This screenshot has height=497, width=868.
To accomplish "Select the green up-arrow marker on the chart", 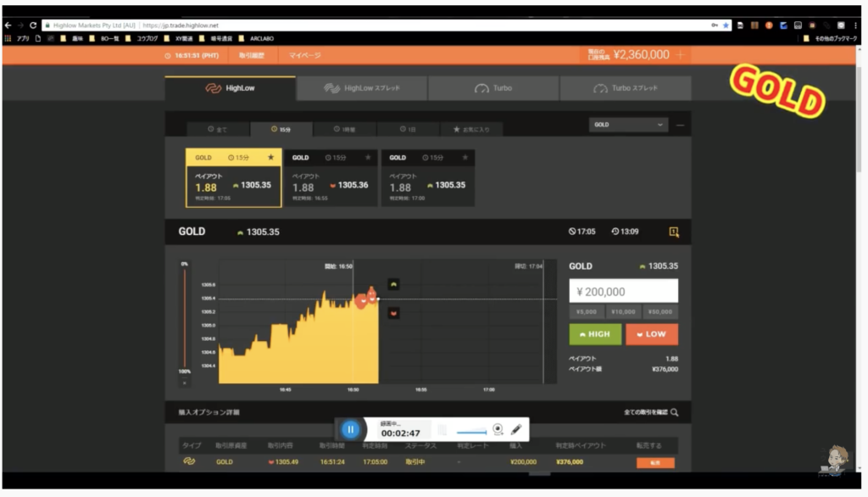I will click(x=393, y=284).
